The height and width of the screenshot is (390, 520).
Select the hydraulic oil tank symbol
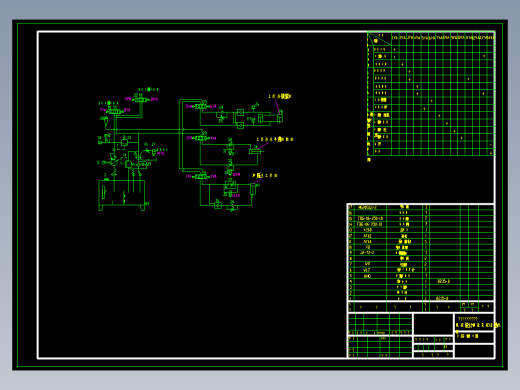point(122,195)
